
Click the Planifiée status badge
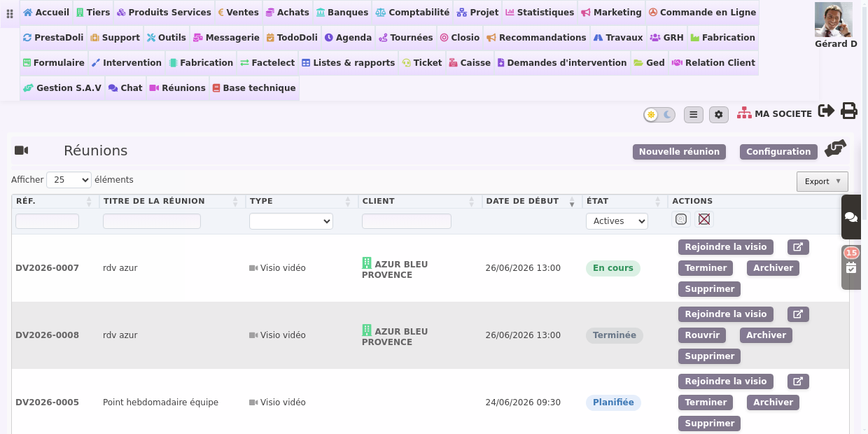[613, 402]
